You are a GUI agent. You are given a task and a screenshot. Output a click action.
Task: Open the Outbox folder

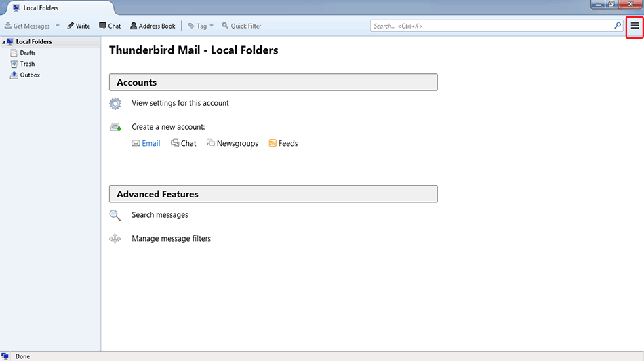point(30,75)
